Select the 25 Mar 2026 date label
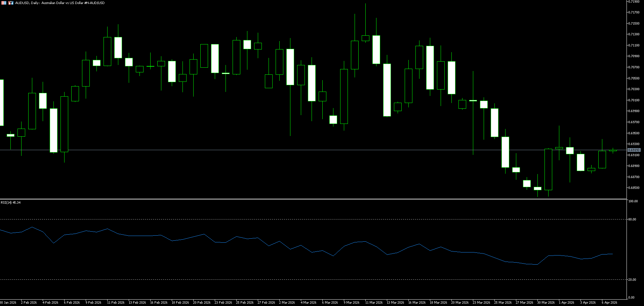Viewport: 644px width, 306px height. (503, 303)
